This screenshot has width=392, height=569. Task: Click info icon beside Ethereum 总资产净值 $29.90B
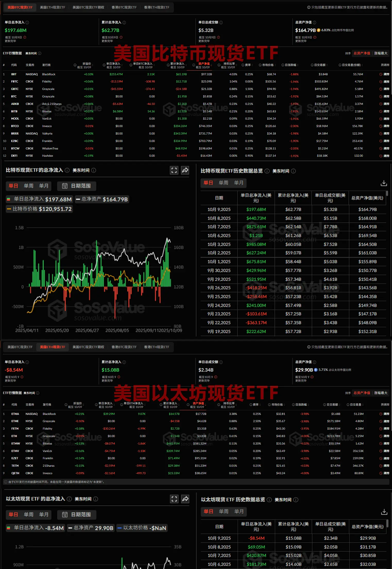(314, 362)
